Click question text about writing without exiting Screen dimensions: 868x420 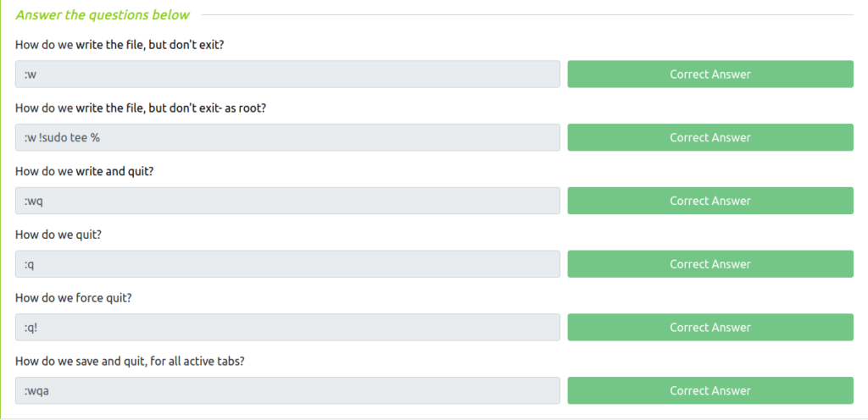(x=120, y=45)
